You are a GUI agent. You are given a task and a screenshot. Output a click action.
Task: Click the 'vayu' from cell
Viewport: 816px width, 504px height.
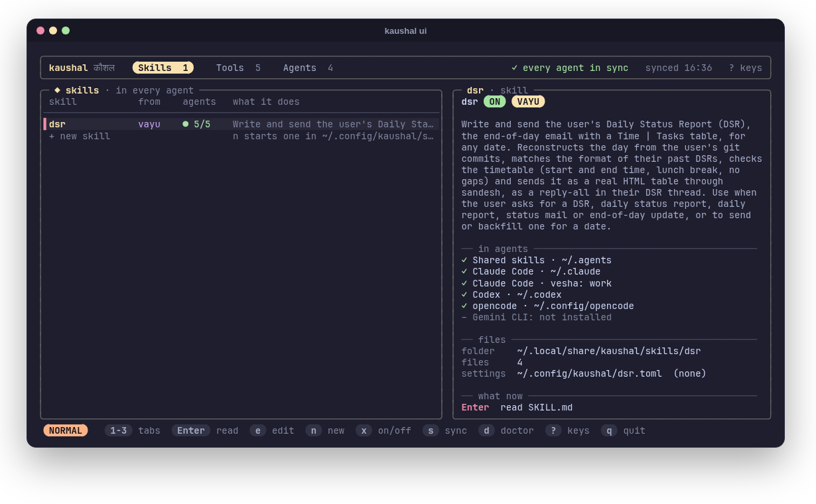tap(149, 124)
